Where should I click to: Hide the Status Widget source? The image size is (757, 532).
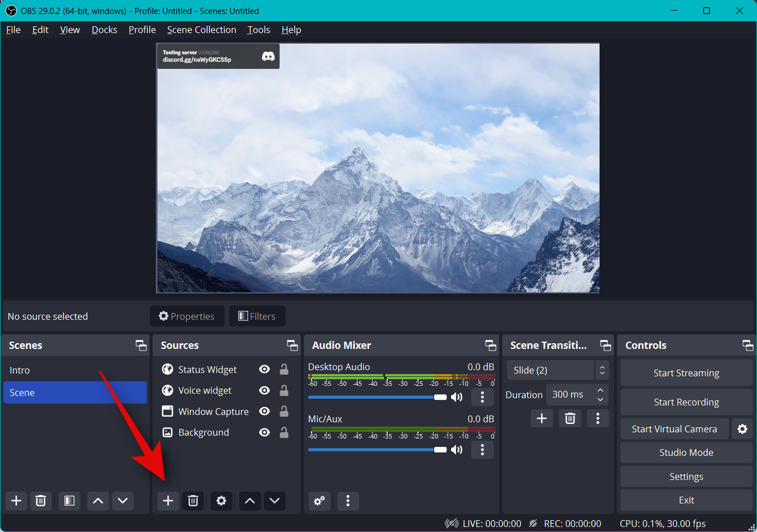click(264, 370)
